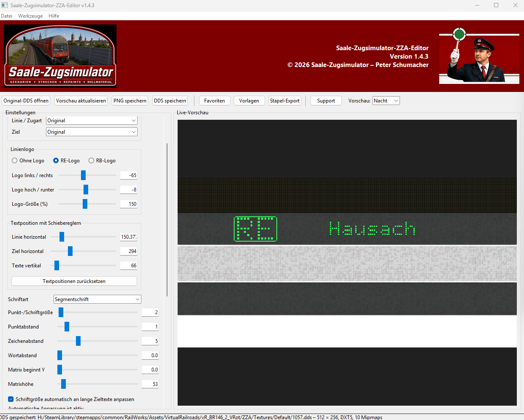Click Matrix beginnt Y value field
The height and width of the screenshot is (420, 524).
[150, 370]
